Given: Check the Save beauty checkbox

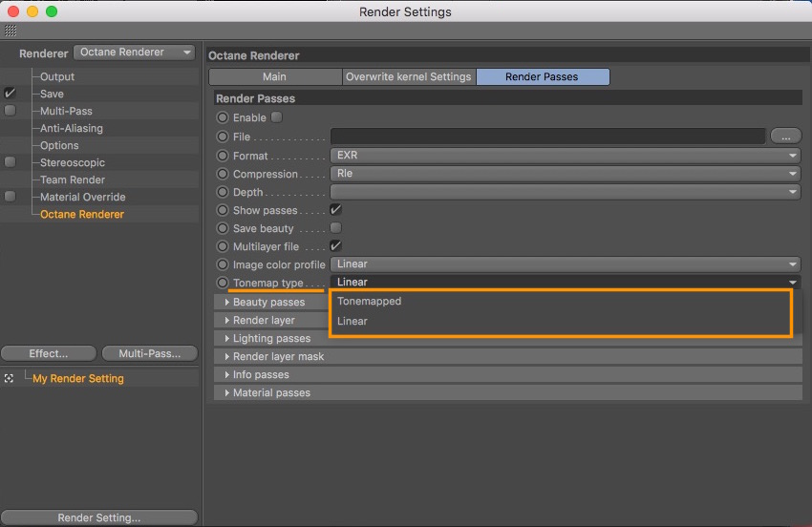Looking at the screenshot, I should (x=335, y=228).
